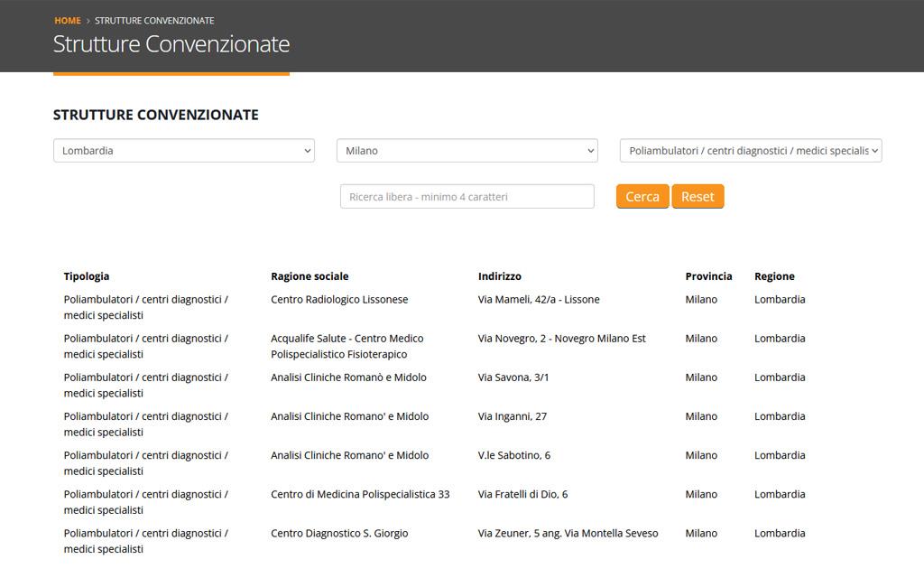This screenshot has width=924, height=578.
Task: Click Lombardia in Via Savona, 3/1 row
Action: [x=780, y=378]
